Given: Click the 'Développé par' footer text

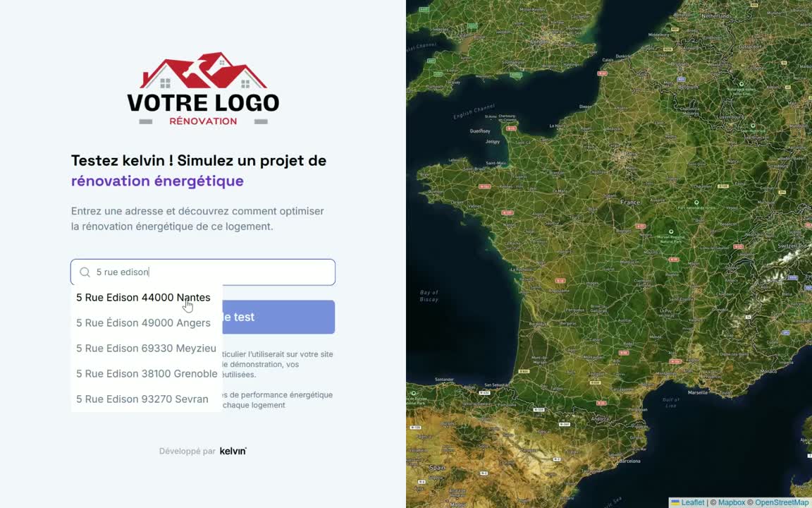Looking at the screenshot, I should coord(187,451).
